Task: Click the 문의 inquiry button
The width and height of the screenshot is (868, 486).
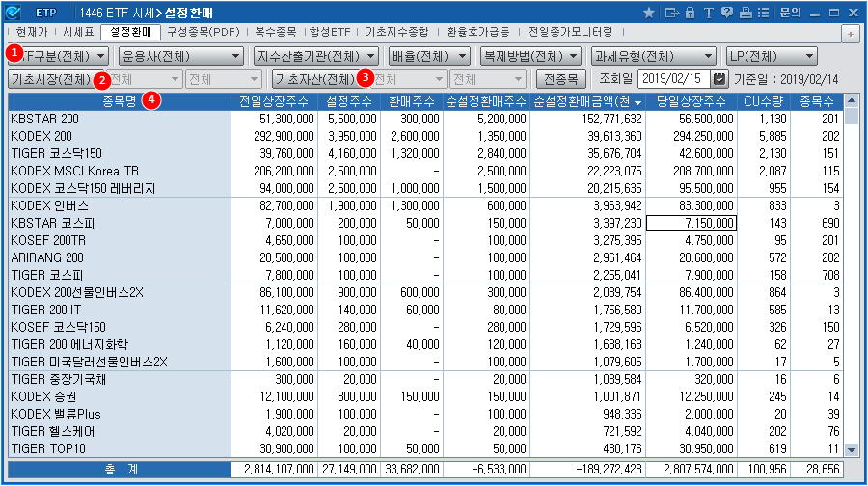Action: coord(790,13)
